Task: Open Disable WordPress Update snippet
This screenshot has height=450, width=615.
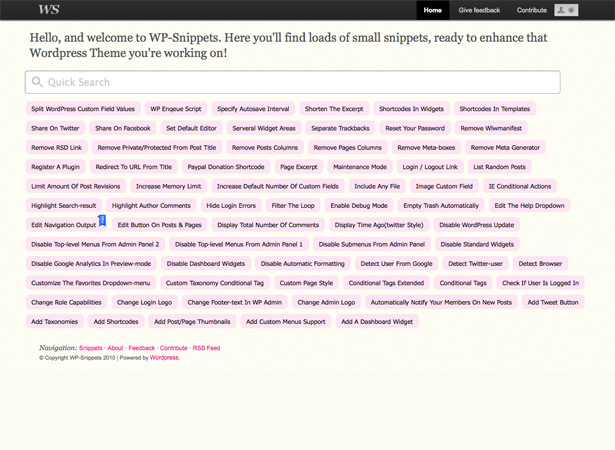Action: (477, 225)
